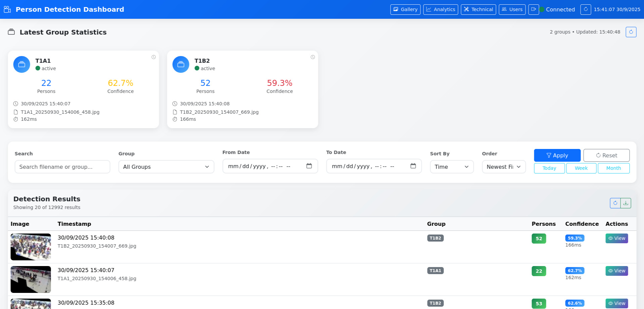Open the Order Newest First dropdown
Image resolution: width=644 pixels, height=309 pixels.
point(504,167)
